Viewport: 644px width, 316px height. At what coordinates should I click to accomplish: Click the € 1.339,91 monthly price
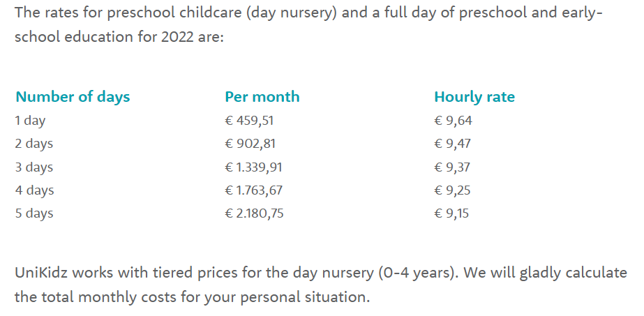(x=253, y=167)
